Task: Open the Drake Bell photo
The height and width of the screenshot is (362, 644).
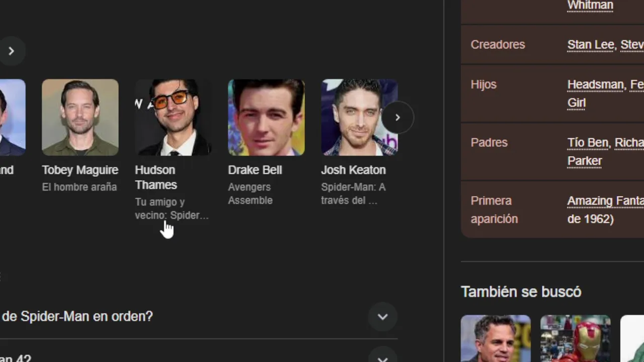Action: coord(266,117)
